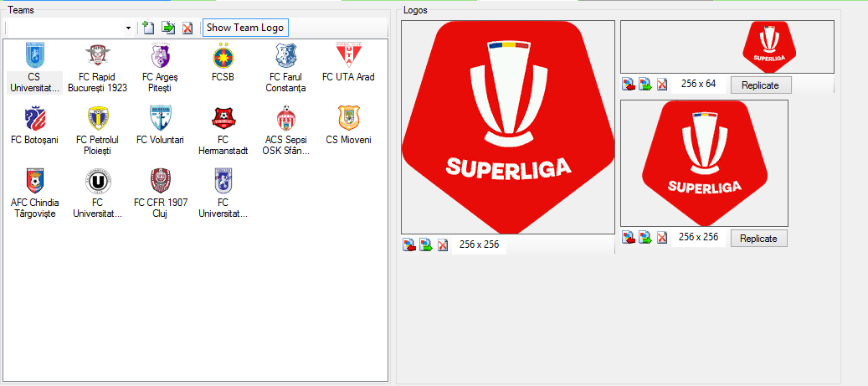Click the delete team red X icon
Screen dimensions: 868x386
(187, 28)
